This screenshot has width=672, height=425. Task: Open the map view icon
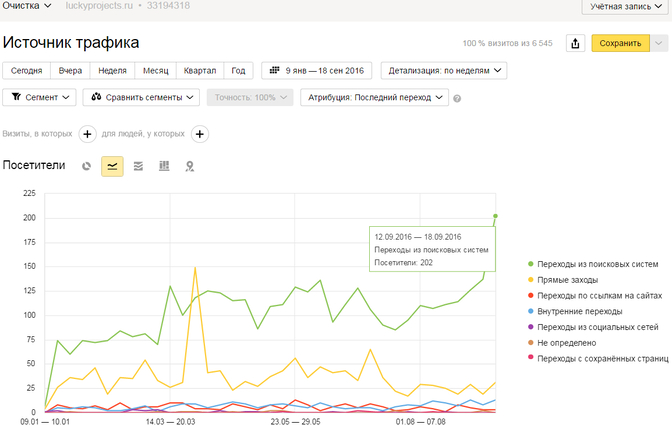pyautogui.click(x=189, y=166)
